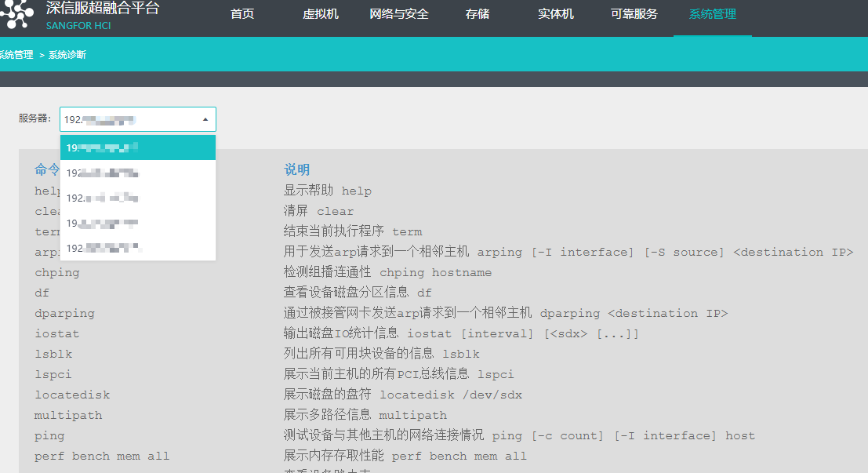Open the 可靠服务 menu

coord(634,14)
